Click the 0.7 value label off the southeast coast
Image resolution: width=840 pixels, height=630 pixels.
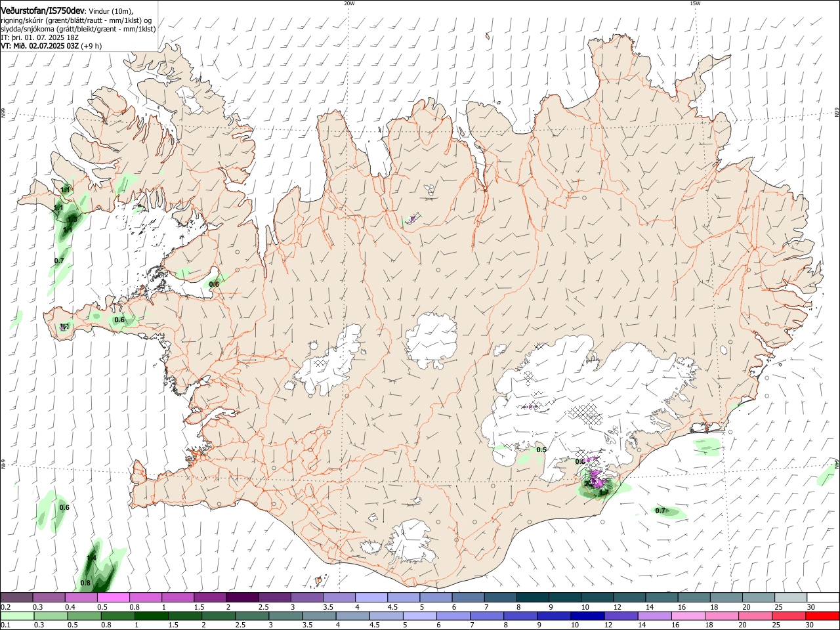(660, 511)
